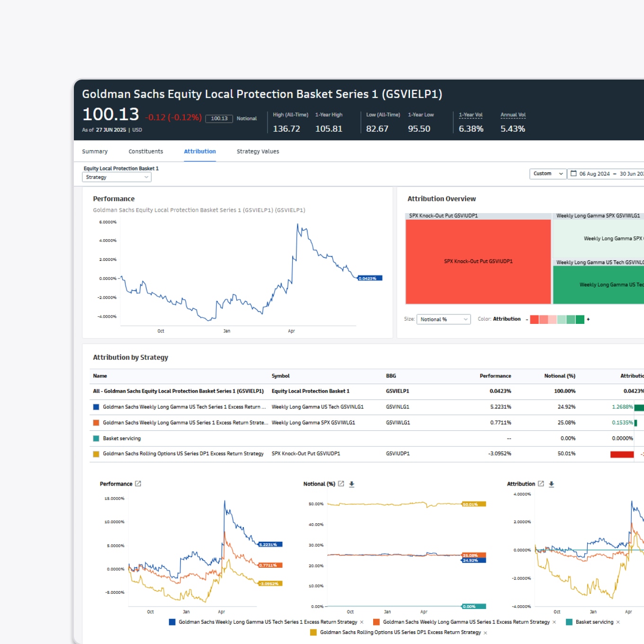Viewport: 644px width, 644px height.
Task: Sort table by Name column header
Action: pos(100,376)
